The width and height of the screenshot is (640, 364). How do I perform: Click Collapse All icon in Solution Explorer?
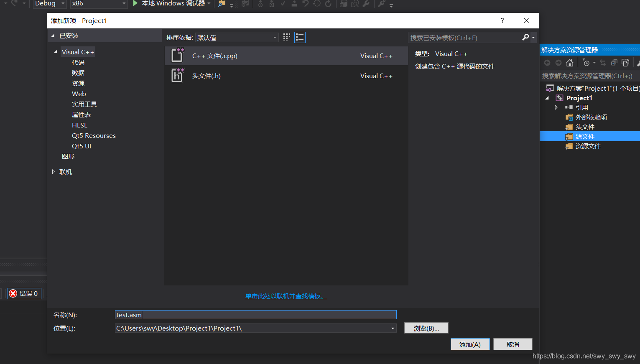614,63
